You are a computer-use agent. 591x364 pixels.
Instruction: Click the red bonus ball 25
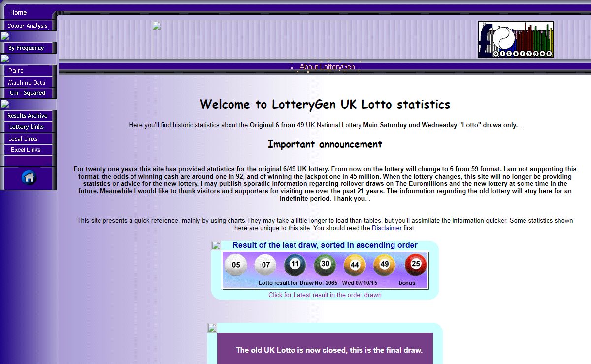point(416,265)
